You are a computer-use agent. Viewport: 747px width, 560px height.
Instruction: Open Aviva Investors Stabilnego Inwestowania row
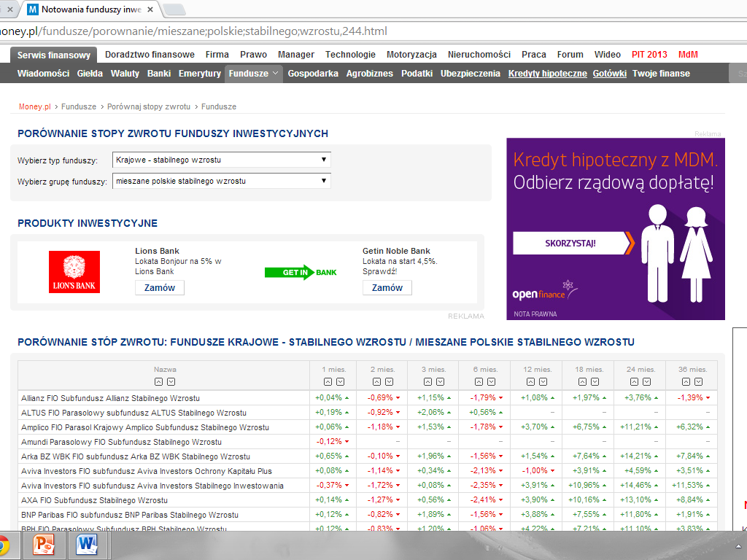coord(152,486)
